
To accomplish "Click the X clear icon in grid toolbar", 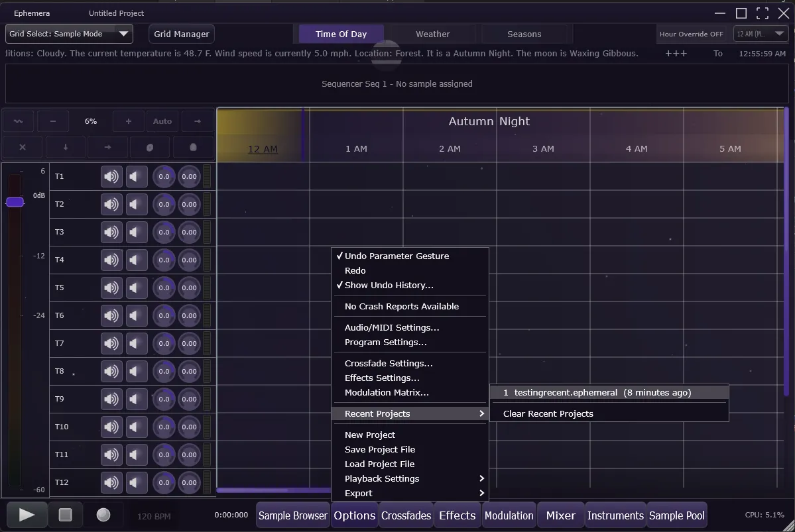I will 22,147.
